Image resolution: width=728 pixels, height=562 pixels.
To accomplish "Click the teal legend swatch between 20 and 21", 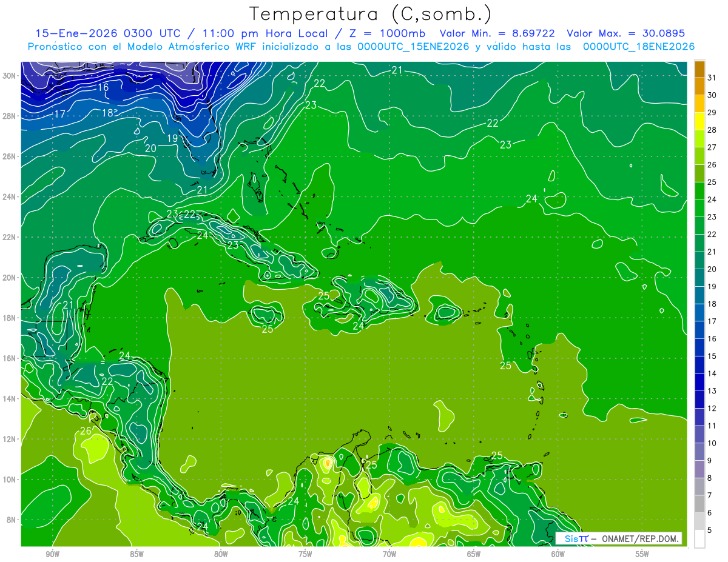I will click(699, 260).
